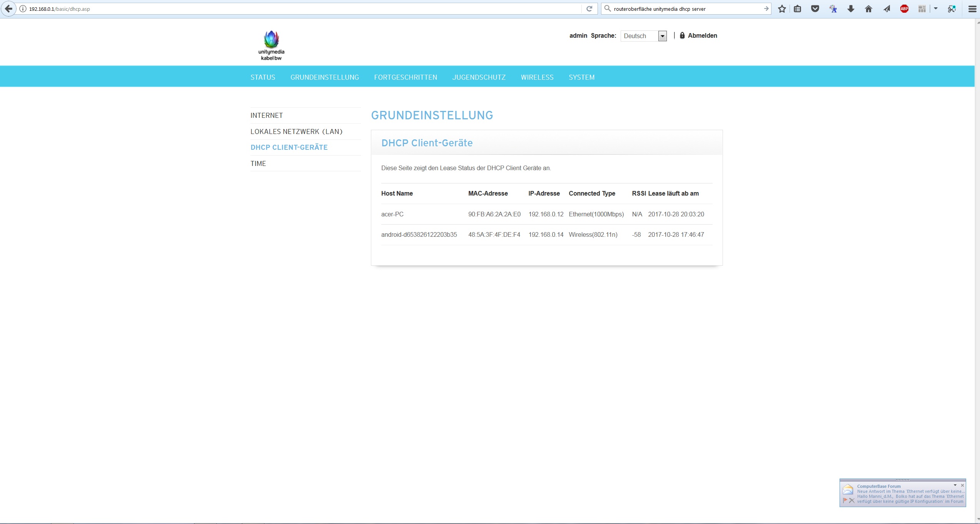Switch to the FORTGESCHRITTEN tab
The width and height of the screenshot is (980, 524).
(406, 77)
